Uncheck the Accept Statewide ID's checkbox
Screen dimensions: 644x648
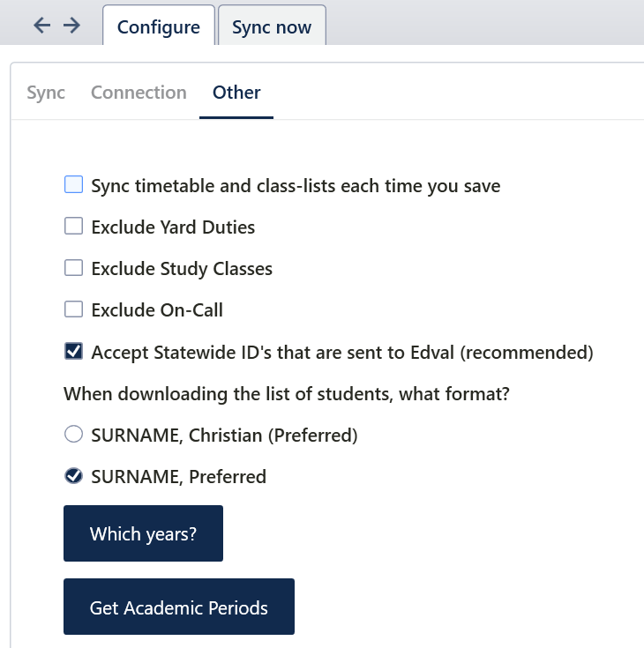coord(74,352)
